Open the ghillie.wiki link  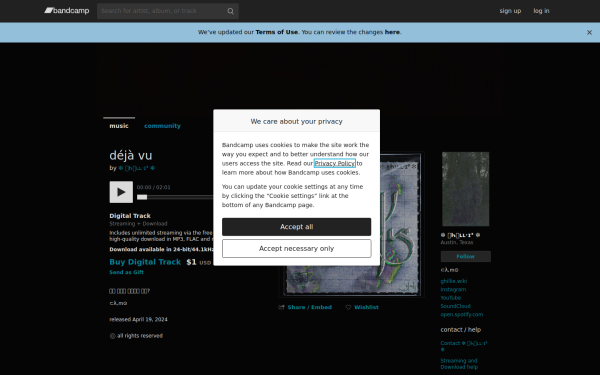click(x=453, y=281)
